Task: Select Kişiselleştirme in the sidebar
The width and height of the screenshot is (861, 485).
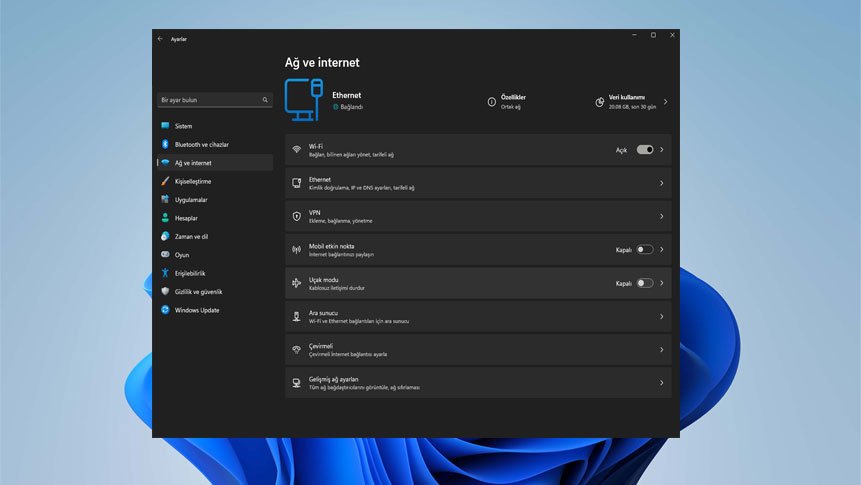Action: 192,181
